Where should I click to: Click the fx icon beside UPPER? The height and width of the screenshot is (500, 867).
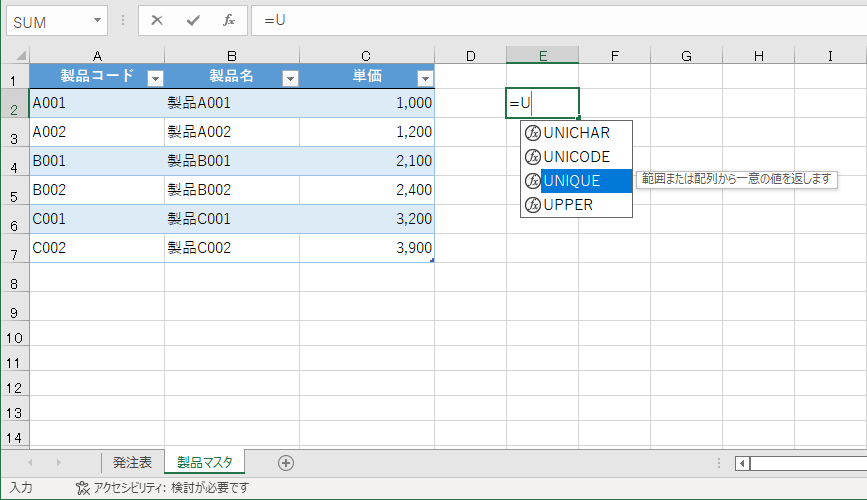click(x=532, y=205)
